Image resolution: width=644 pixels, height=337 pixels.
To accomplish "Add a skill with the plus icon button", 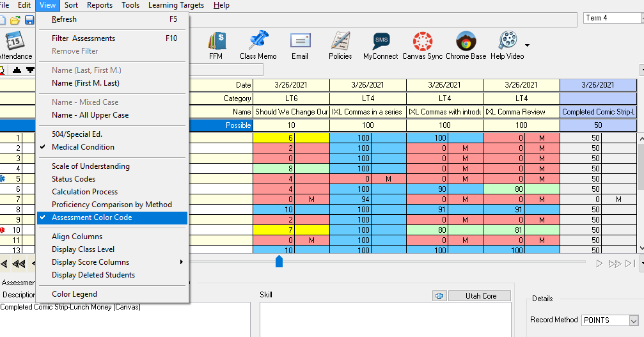I will (439, 295).
